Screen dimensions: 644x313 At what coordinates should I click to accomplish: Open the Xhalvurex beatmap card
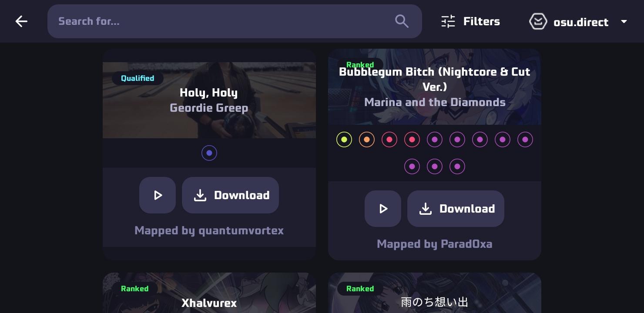click(x=209, y=293)
